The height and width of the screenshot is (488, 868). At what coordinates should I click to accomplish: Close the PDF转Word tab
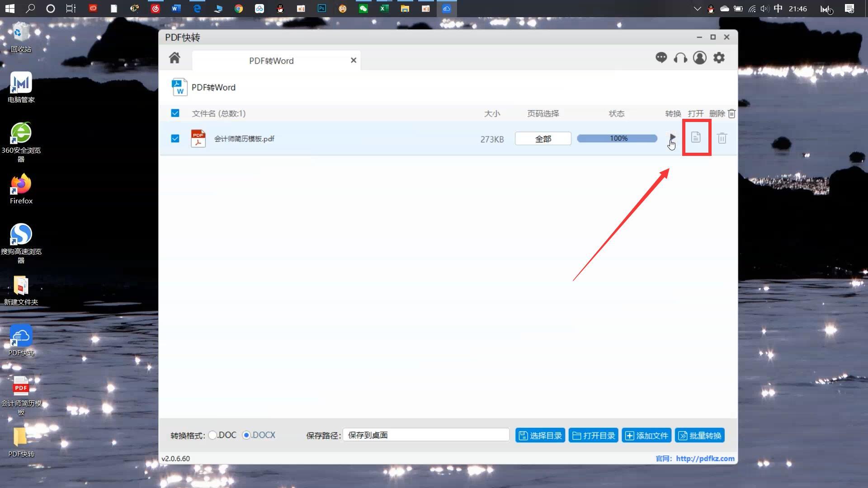coord(354,60)
